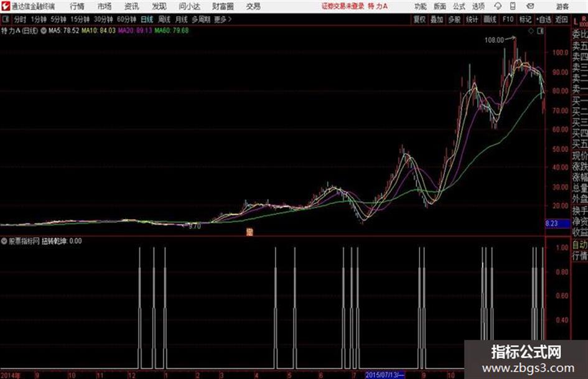The image size is (588, 379).
Task: Click the 8.23 blue price tag
Action: tap(558, 223)
